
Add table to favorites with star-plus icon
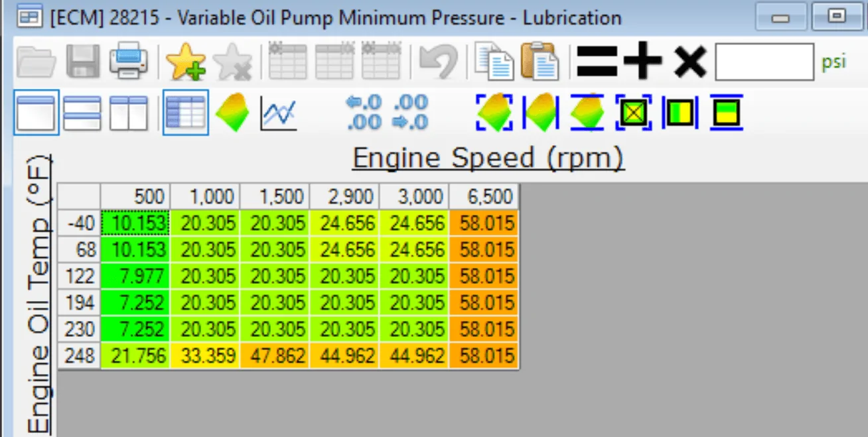186,62
